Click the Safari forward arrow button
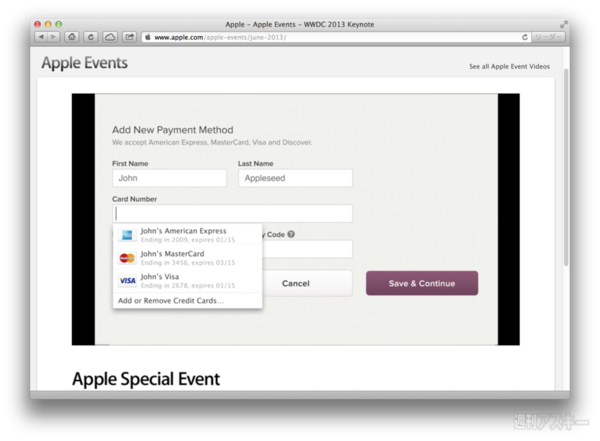Screen dimensions: 600x441 [x=53, y=37]
